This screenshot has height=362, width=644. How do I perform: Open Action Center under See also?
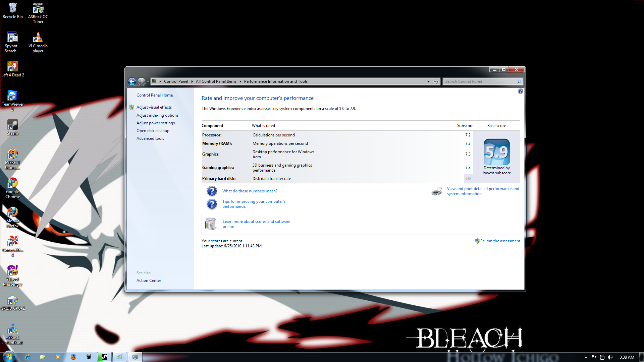(149, 281)
